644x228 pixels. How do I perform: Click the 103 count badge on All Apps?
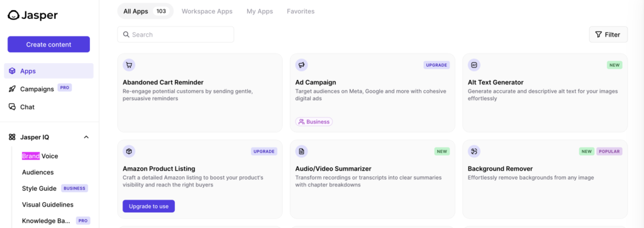click(161, 11)
